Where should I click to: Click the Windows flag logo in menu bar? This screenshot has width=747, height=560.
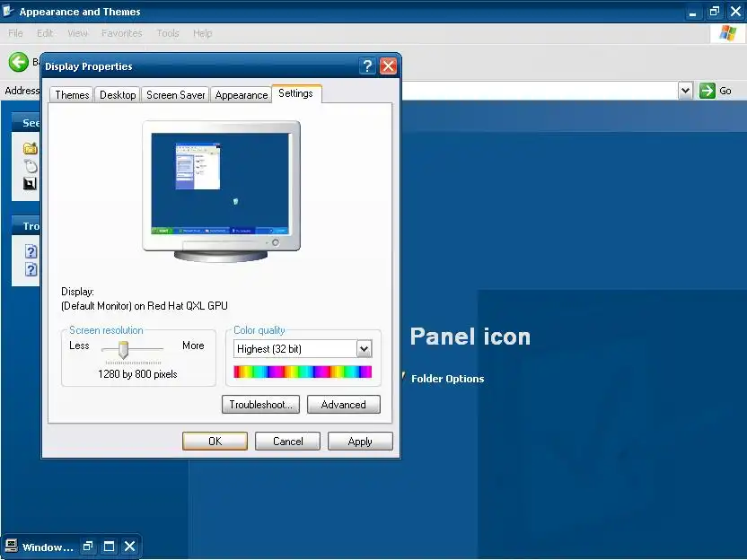728,33
